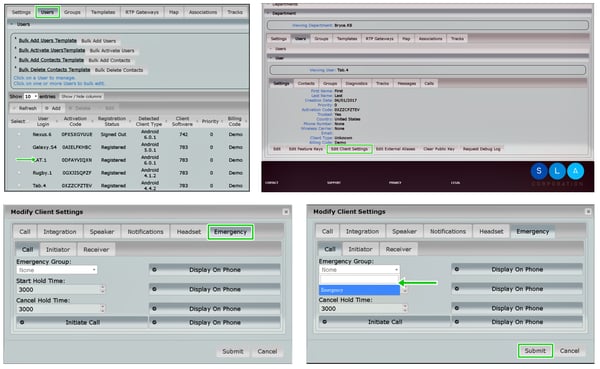This screenshot has height=369, width=600.
Task: Collapse the User section header above Viewing User
Action: point(429,58)
